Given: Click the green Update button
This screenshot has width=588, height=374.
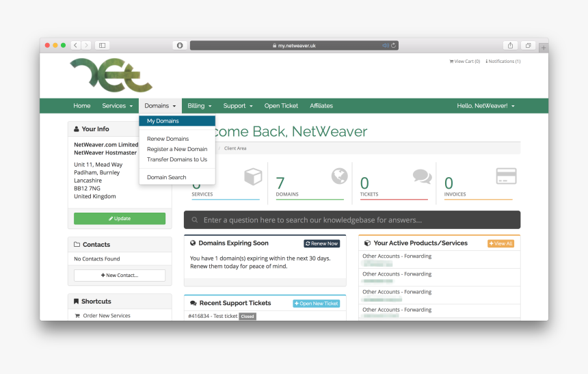Looking at the screenshot, I should point(120,218).
